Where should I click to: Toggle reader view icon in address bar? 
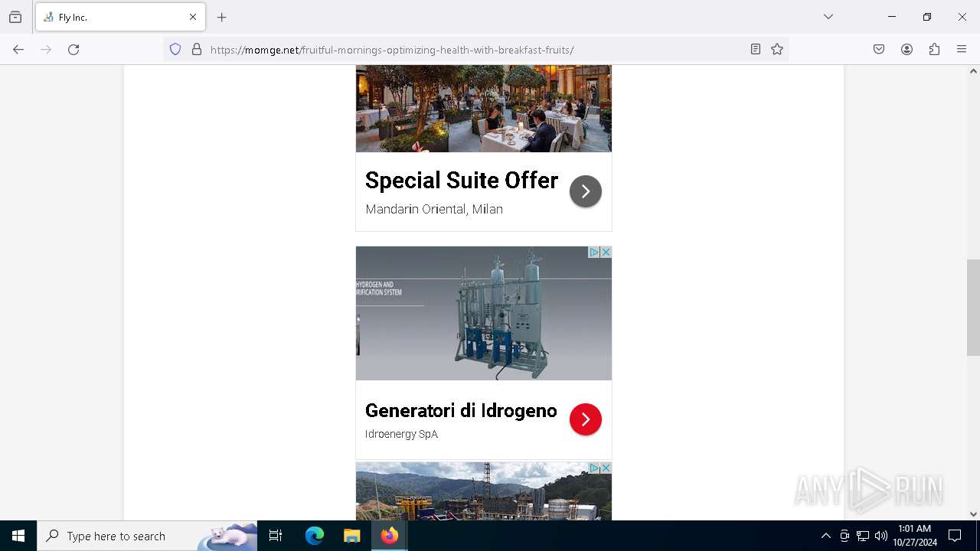coord(756,50)
